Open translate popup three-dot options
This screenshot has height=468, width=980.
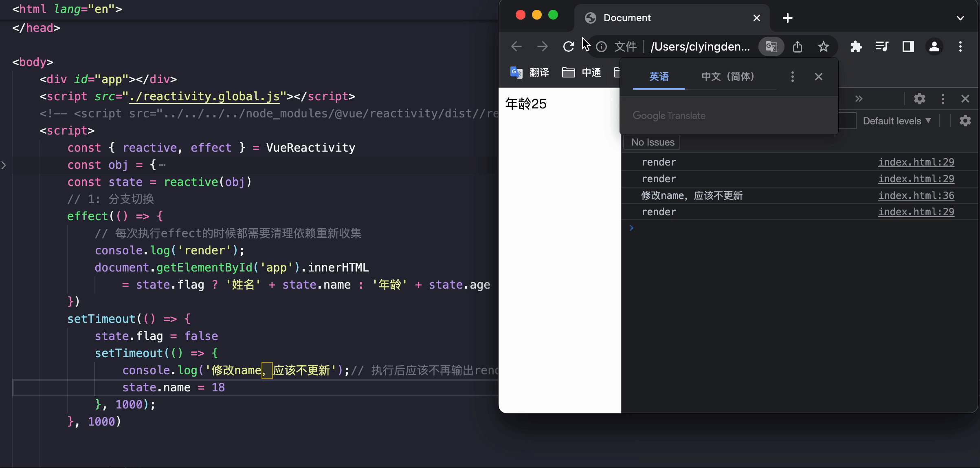click(x=792, y=77)
